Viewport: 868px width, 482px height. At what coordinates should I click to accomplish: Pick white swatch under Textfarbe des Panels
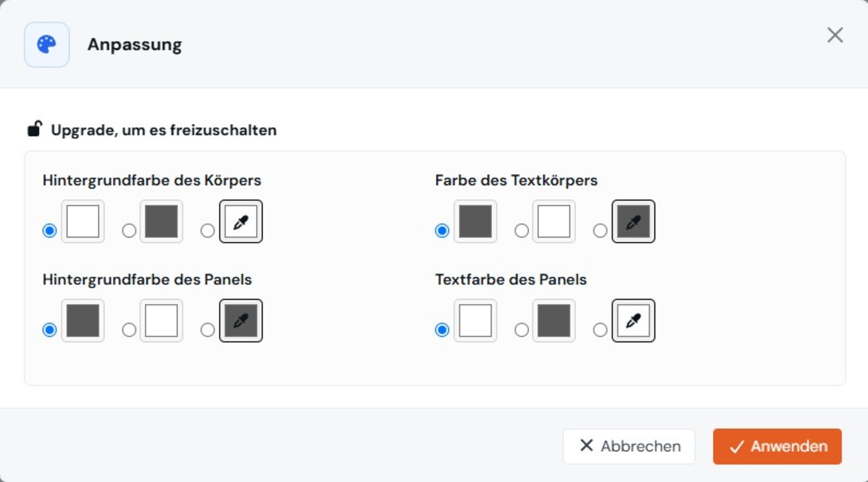point(475,321)
